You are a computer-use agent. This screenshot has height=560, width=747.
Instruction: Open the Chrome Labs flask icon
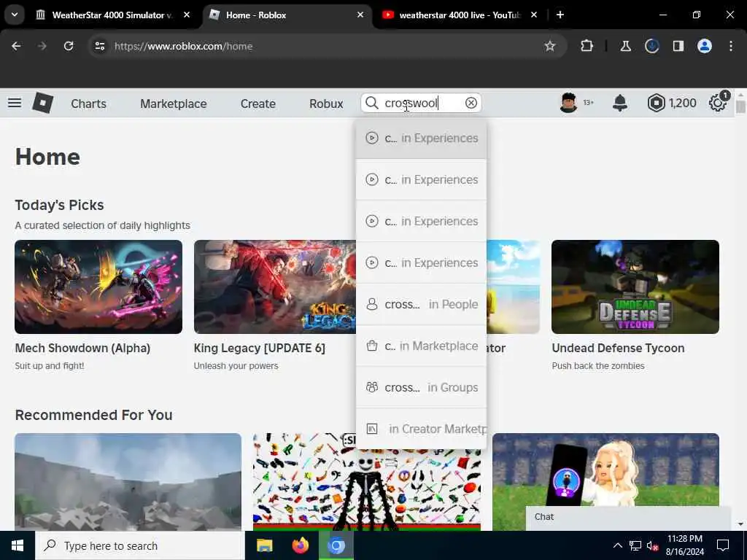point(625,46)
